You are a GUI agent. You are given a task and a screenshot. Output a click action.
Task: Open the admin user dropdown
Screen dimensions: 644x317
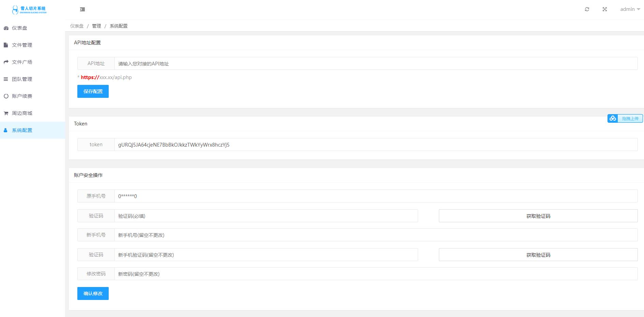click(x=630, y=9)
